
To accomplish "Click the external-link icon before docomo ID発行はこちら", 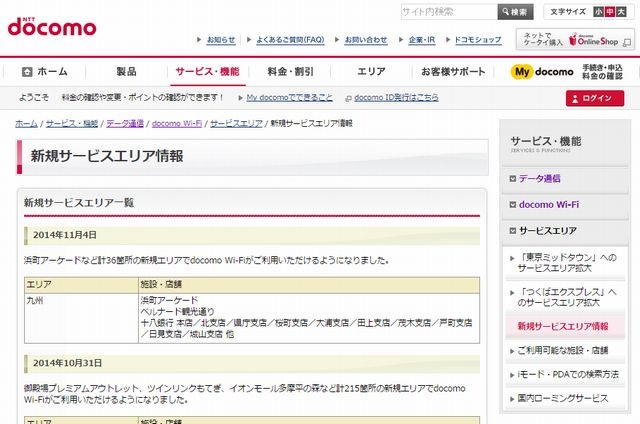I will click(348, 98).
